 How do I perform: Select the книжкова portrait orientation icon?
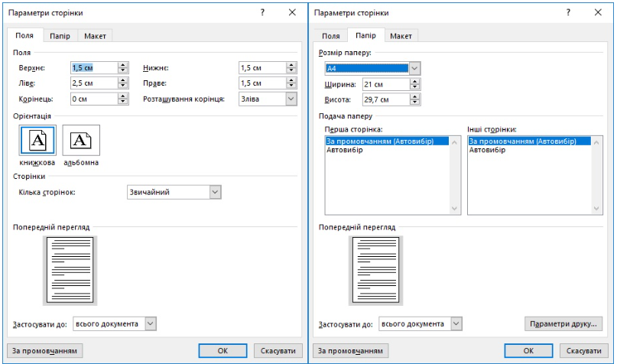click(37, 140)
